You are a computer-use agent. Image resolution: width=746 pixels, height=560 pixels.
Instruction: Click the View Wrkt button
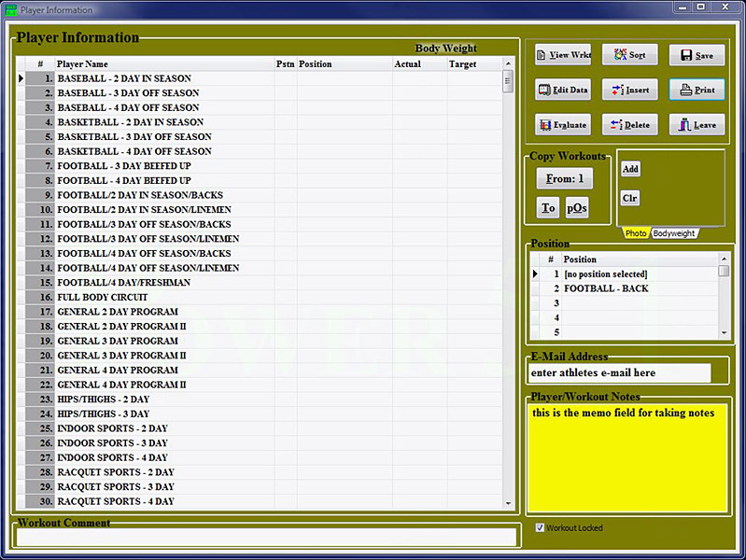coord(563,55)
